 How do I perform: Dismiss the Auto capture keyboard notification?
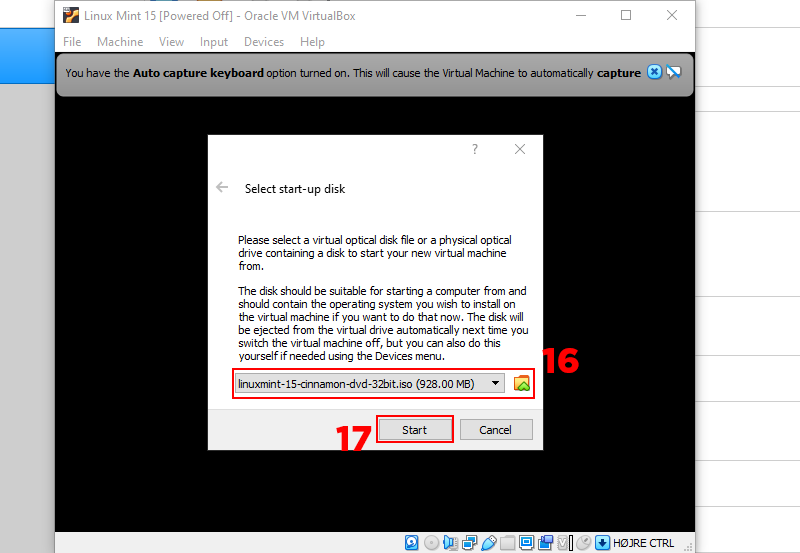[654, 72]
